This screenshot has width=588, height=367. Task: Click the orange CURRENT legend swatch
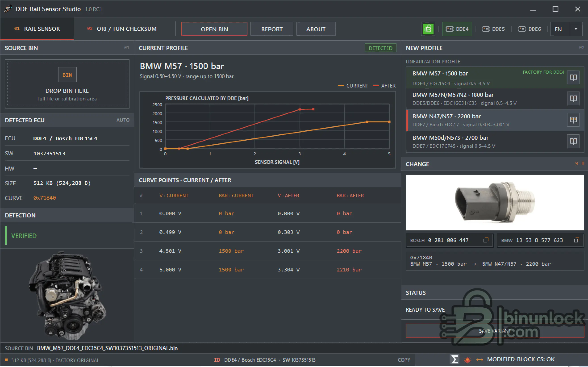coord(341,86)
